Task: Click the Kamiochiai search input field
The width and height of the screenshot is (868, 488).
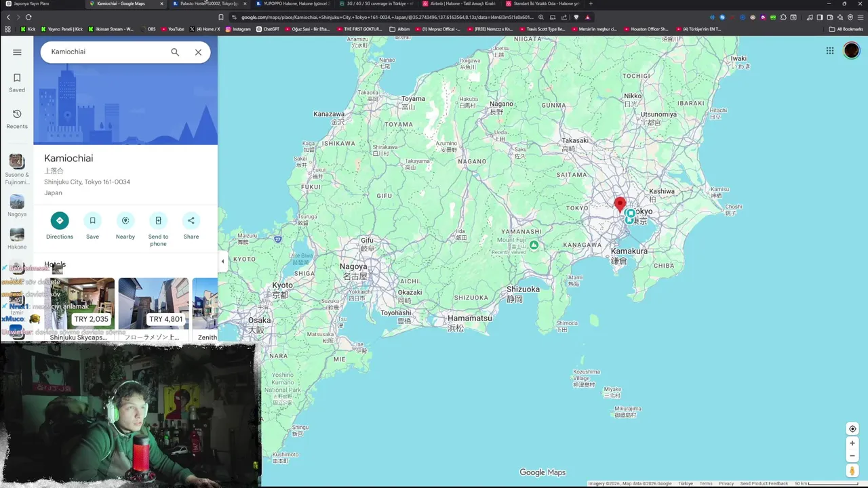Action: (x=105, y=52)
